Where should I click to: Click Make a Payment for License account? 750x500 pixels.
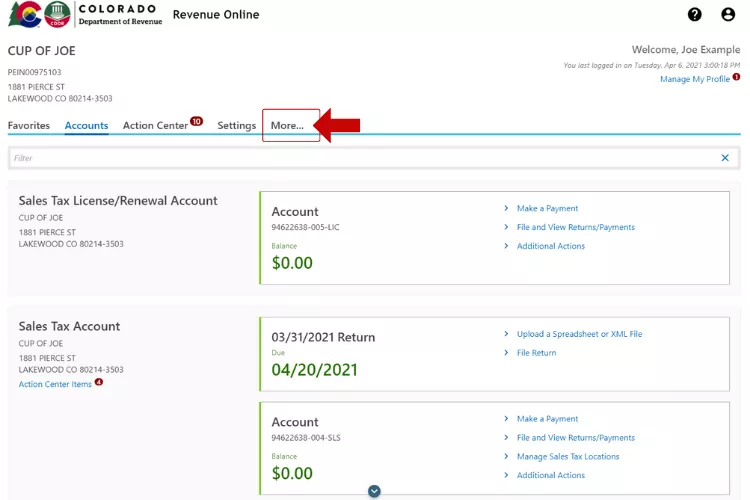pos(547,209)
